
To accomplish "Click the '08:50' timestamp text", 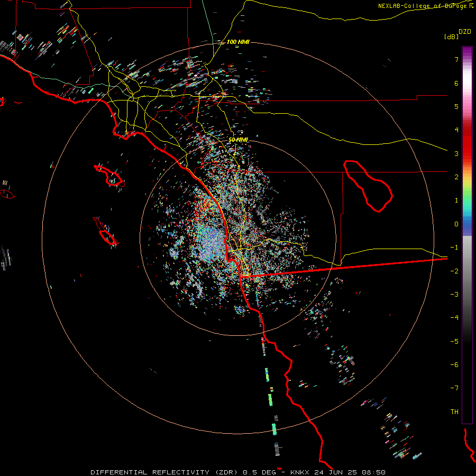I will 374,472.
